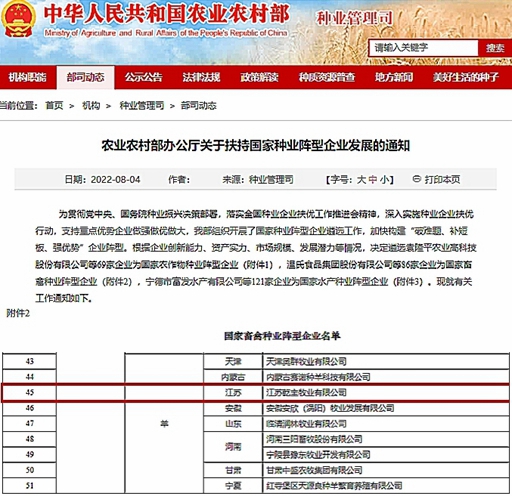The width and height of the screenshot is (512, 496).
Task: Click the 羊 category cell in the table
Action: tap(164, 424)
